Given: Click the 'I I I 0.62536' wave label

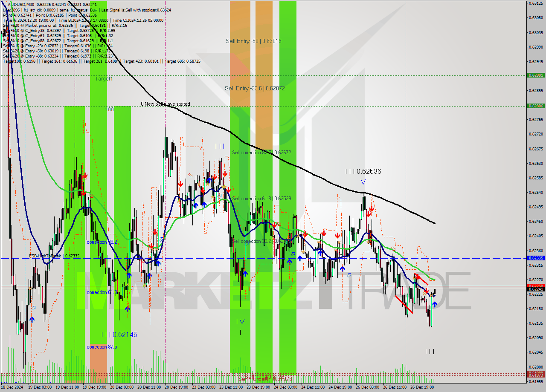Looking at the screenshot, I should (363, 171).
